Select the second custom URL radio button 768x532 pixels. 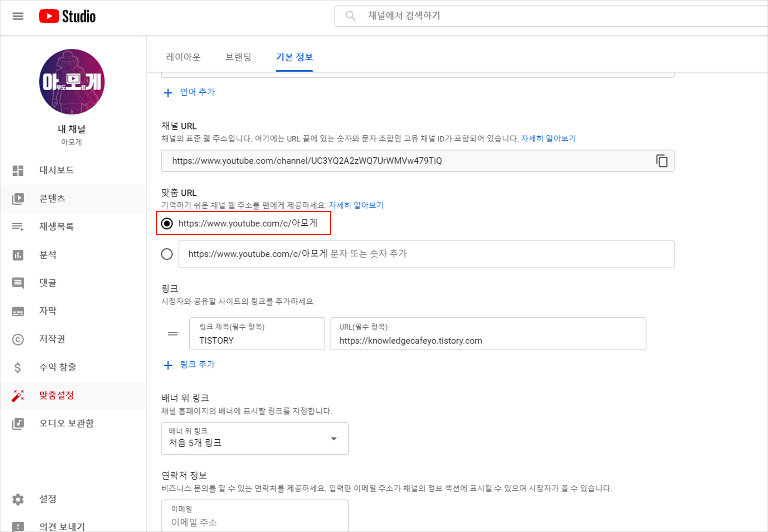(167, 254)
